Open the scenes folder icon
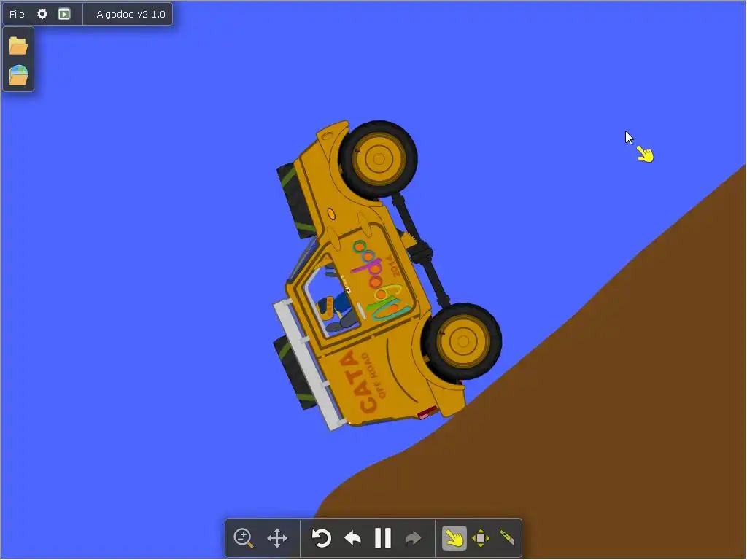Screen dimensions: 747x560 coord(18,46)
